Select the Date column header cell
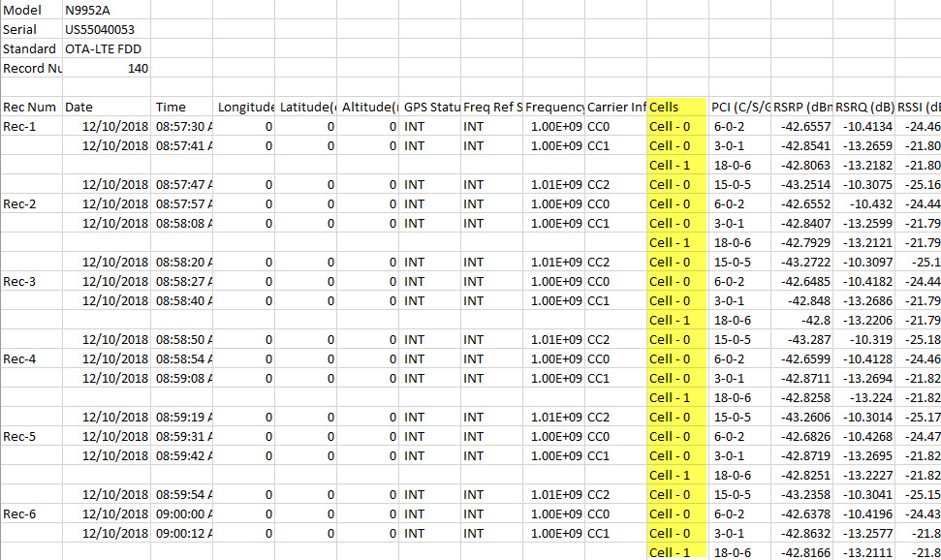The height and width of the screenshot is (560, 941). tap(107, 107)
